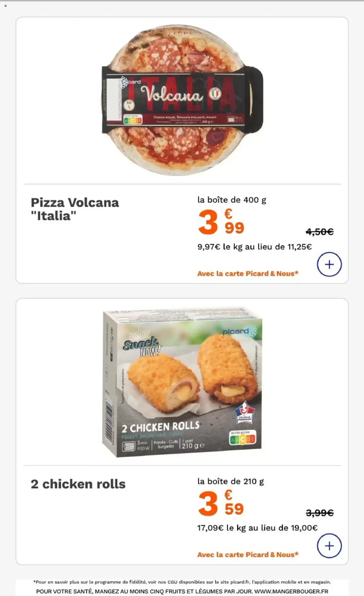Image resolution: width=364 pixels, height=596 pixels.
Task: Click the WWW.MANGERBOUGER.FR text in the footer
Action: click(x=291, y=591)
